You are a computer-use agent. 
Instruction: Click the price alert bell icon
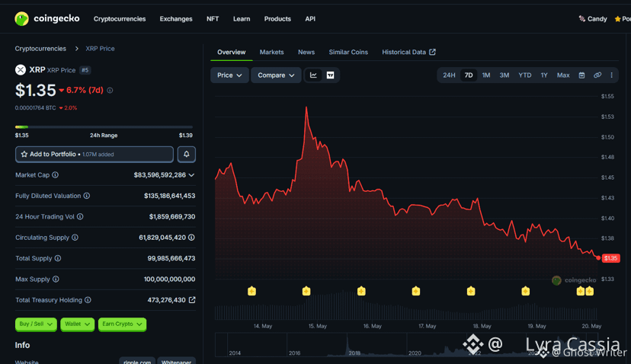pos(186,154)
